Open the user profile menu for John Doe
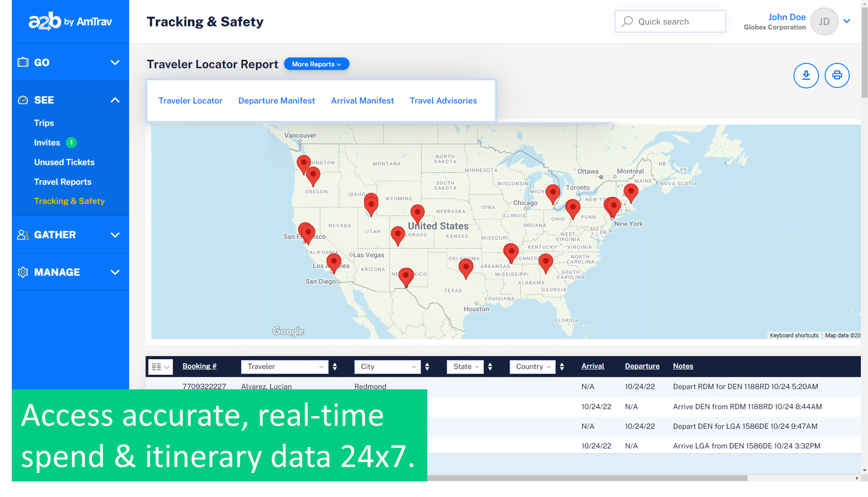The height and width of the screenshot is (497, 868). click(x=847, y=21)
